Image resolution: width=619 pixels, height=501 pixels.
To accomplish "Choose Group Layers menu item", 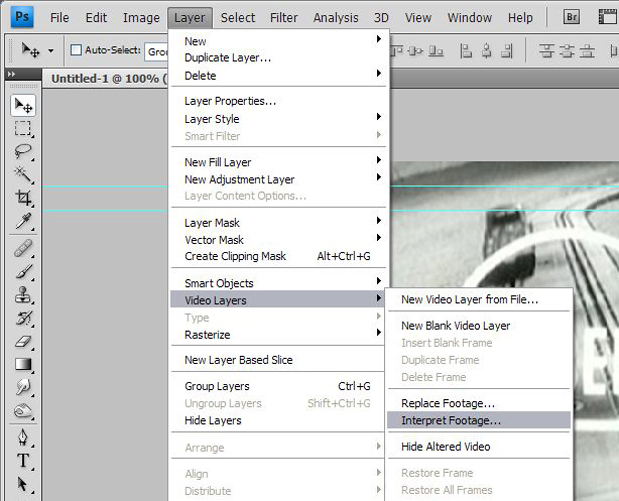I will click(x=278, y=386).
